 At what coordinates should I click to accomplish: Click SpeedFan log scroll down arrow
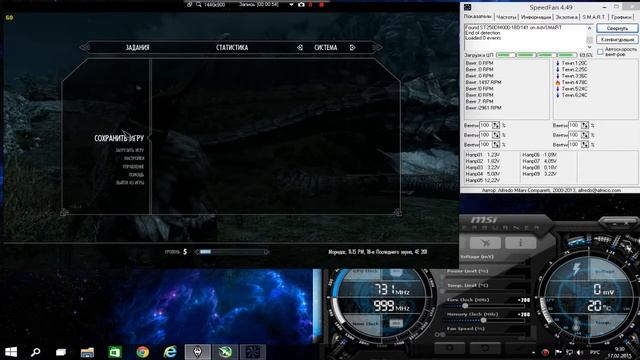(589, 47)
